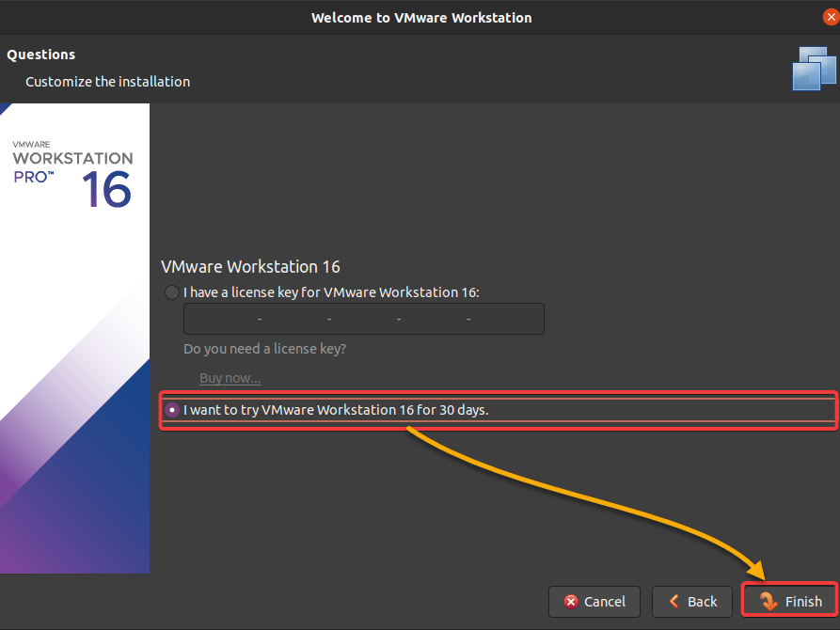Click the 'Customize the installation' text
This screenshot has width=840, height=630.
click(107, 82)
